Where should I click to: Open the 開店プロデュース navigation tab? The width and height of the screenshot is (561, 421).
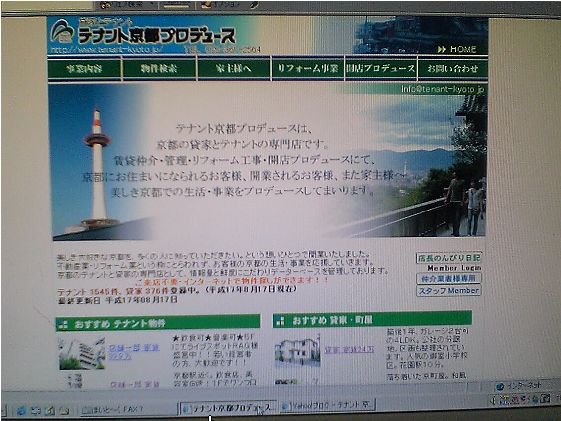pyautogui.click(x=381, y=68)
